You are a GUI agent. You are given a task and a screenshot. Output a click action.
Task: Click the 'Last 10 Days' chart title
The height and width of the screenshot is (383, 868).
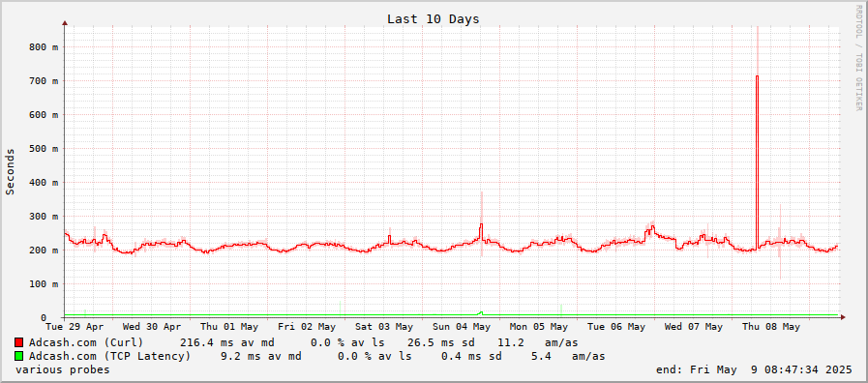click(x=433, y=18)
